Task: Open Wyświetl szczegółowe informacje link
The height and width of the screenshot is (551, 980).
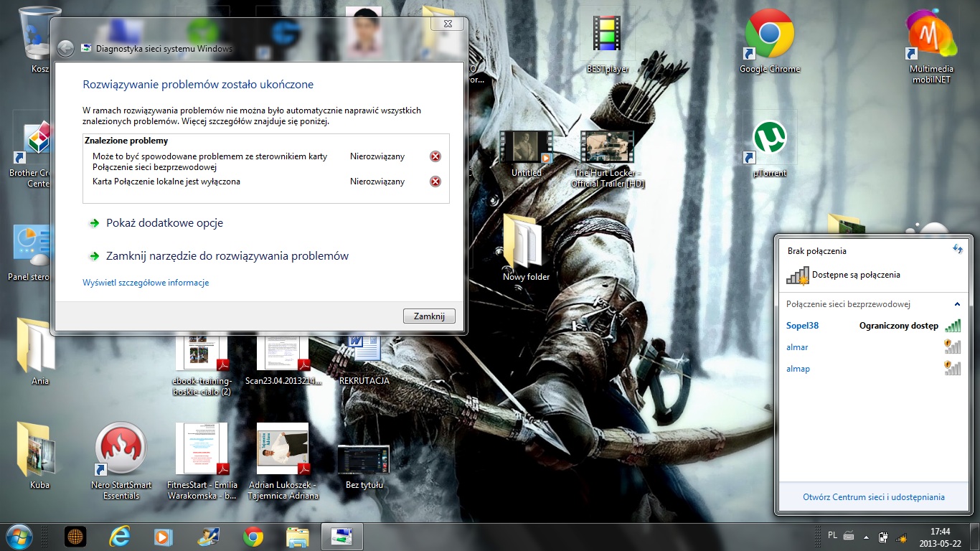Action: [x=146, y=283]
